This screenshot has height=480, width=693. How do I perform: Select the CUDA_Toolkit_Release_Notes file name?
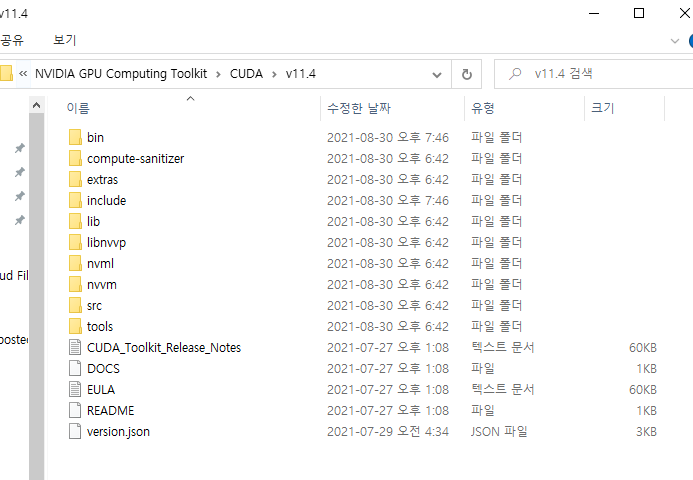coord(164,348)
